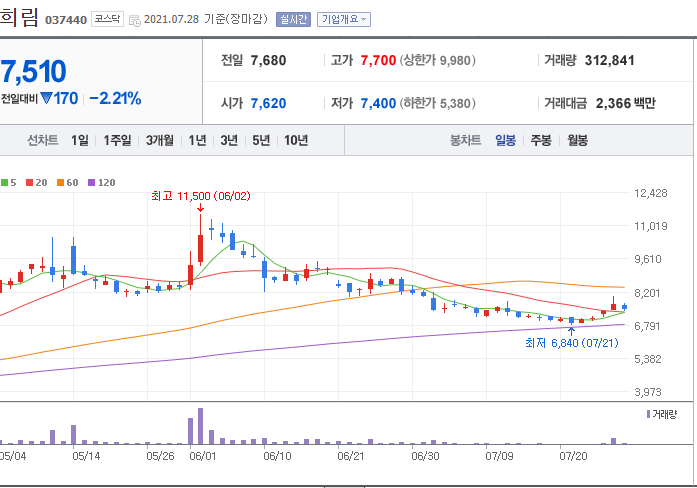Click the -2.21% change value

[115, 98]
